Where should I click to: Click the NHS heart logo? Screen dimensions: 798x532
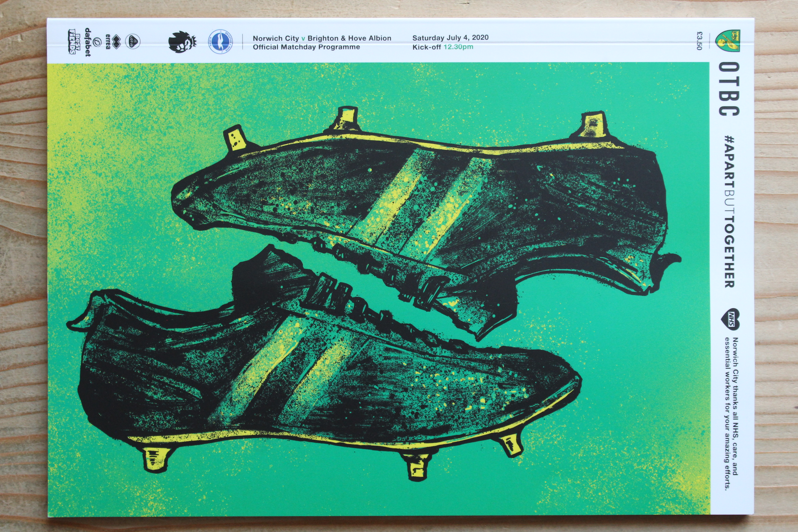pos(730,319)
